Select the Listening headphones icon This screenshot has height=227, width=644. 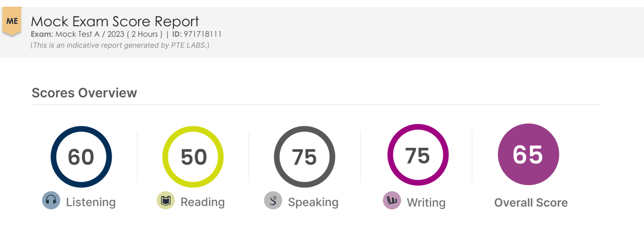point(51,201)
